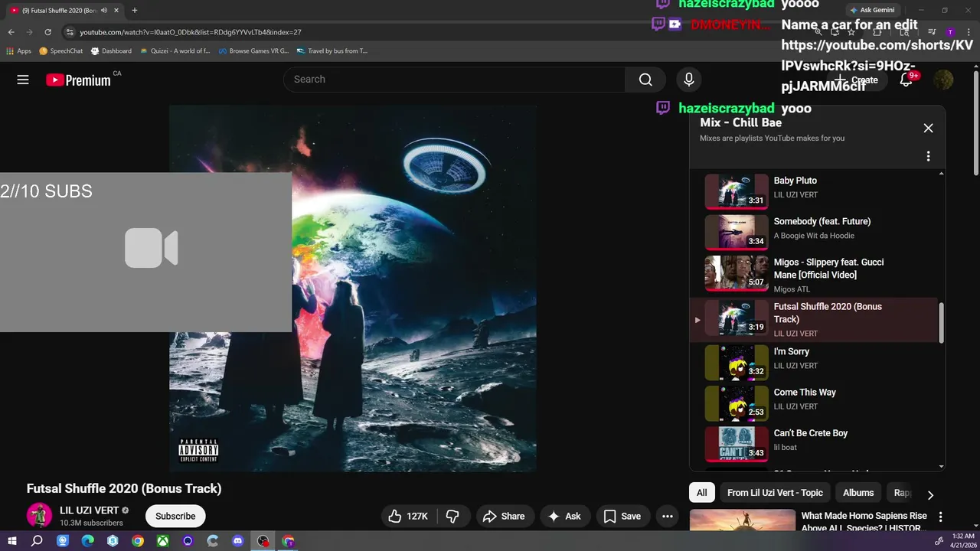Open options for the Homo Sapiens recommendation
Viewport: 980px width, 551px height.
click(x=941, y=517)
